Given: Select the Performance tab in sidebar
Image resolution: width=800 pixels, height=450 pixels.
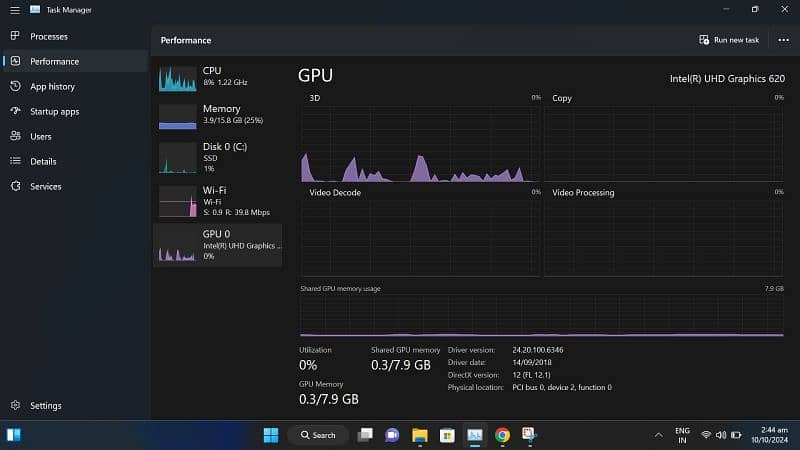Looking at the screenshot, I should pyautogui.click(x=54, y=61).
